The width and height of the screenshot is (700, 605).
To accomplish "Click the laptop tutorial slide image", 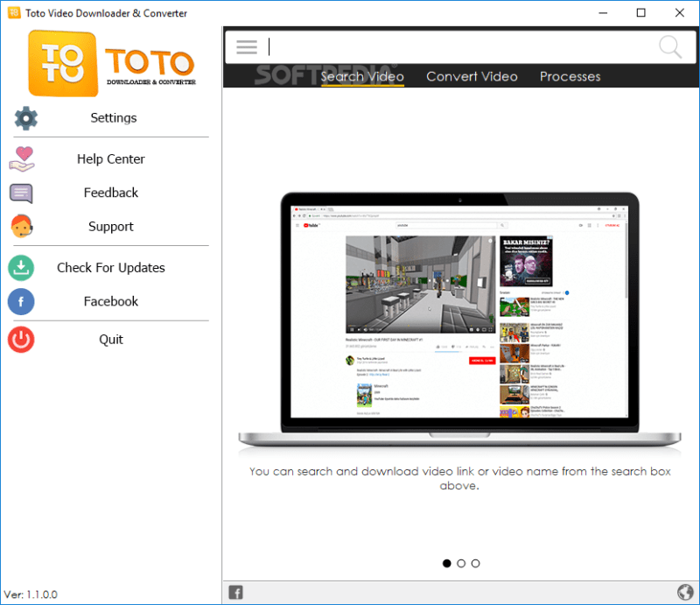I will pyautogui.click(x=460, y=320).
